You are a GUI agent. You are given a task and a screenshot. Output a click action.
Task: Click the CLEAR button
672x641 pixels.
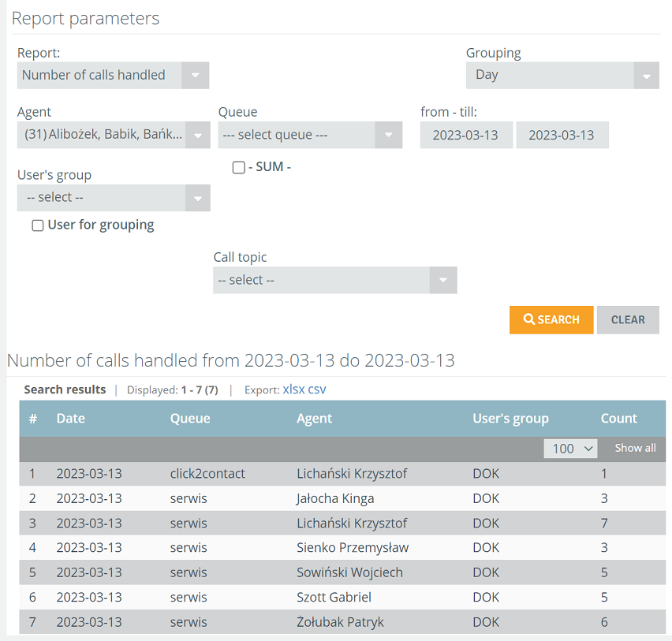coord(628,319)
